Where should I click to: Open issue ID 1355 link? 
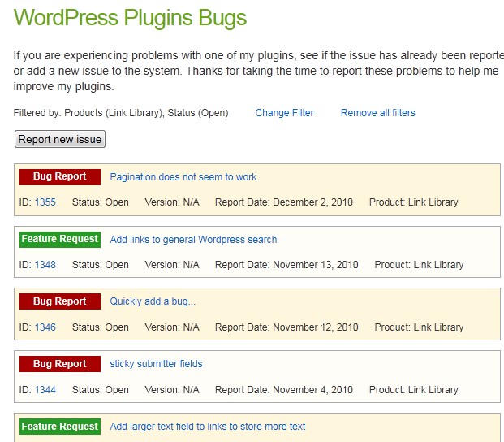pyautogui.click(x=45, y=202)
